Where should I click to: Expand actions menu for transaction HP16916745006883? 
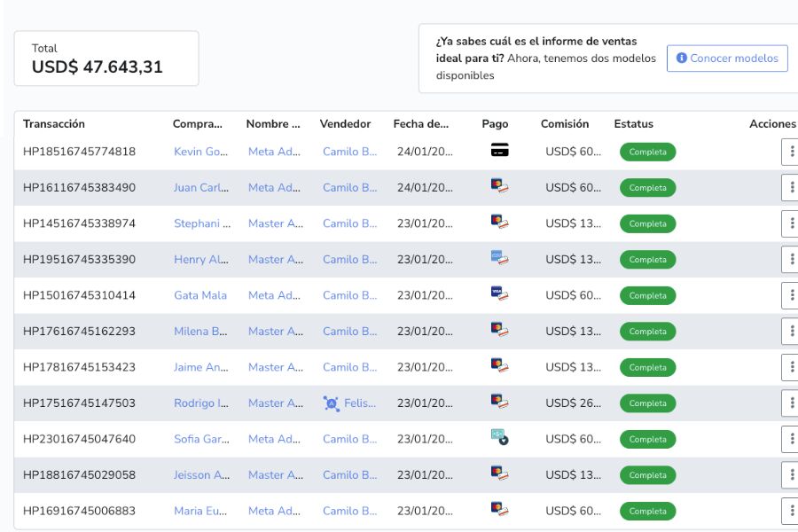point(789,511)
